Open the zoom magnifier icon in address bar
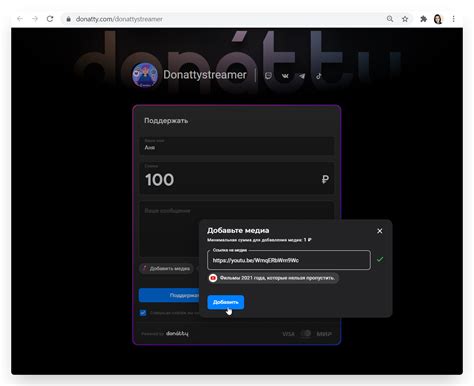 [x=390, y=19]
